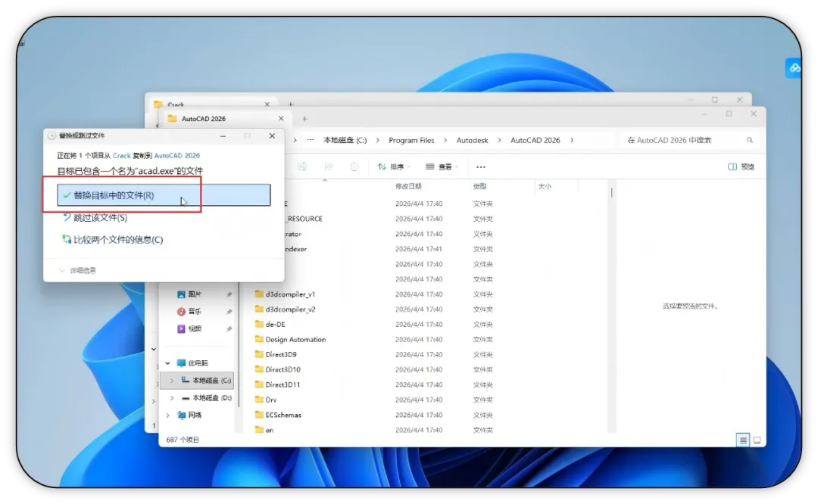
Task: Unpin 音乐 via its pin icon
Action: click(x=229, y=312)
